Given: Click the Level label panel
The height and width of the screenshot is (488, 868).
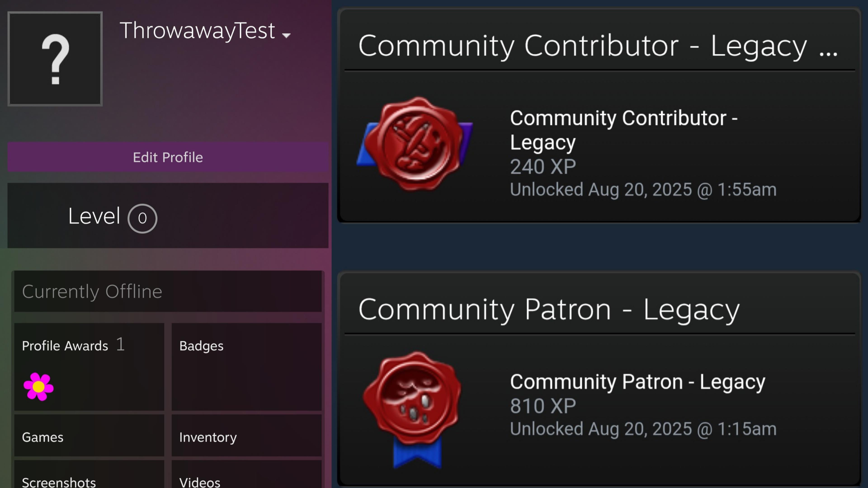Looking at the screenshot, I should [x=94, y=216].
